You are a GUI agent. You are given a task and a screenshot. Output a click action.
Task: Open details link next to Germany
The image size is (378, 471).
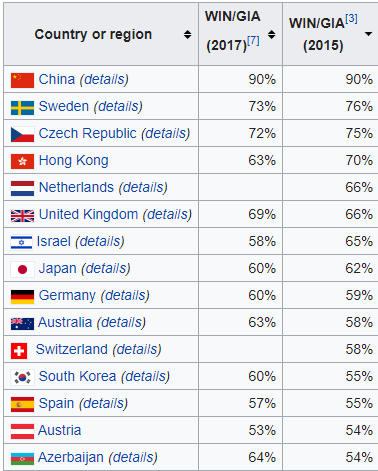(x=125, y=296)
